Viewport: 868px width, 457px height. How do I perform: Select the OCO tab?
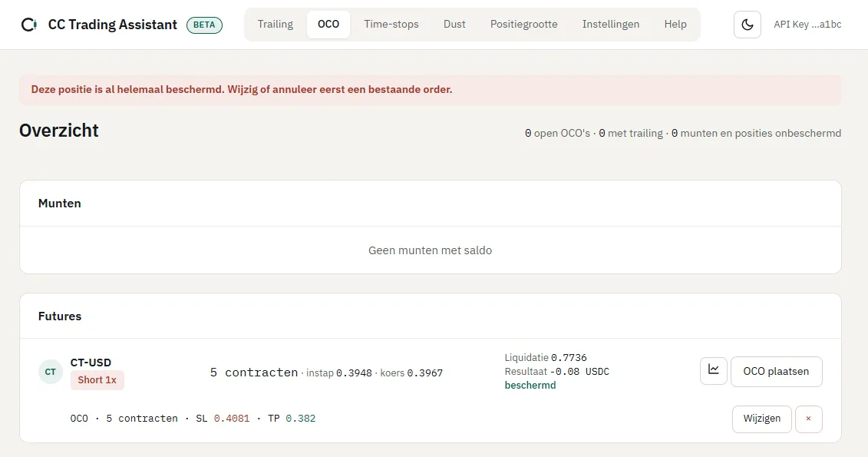tap(328, 25)
